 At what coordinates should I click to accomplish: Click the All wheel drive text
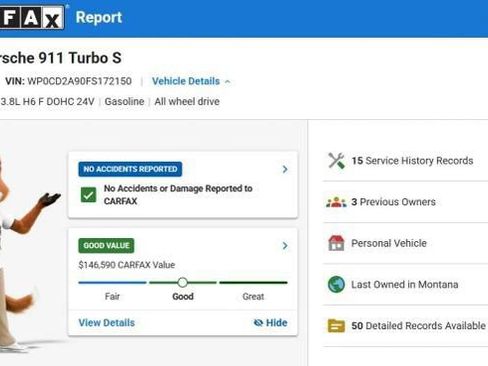click(187, 102)
